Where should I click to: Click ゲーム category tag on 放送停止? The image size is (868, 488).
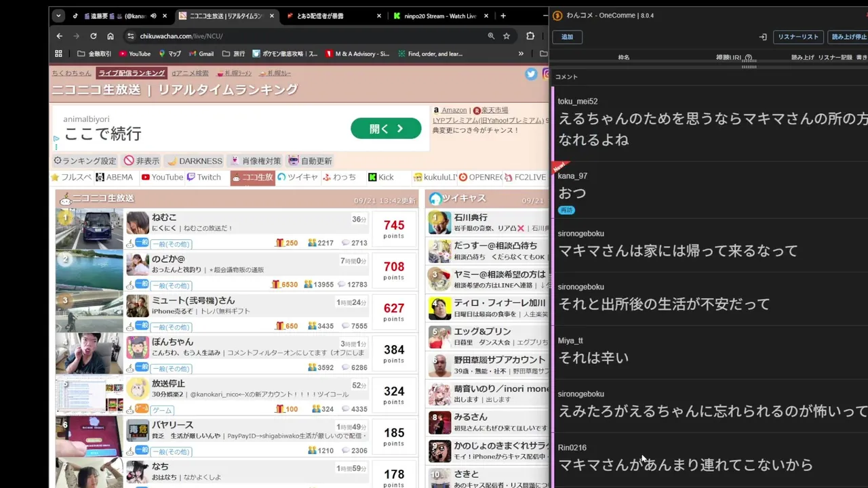pyautogui.click(x=162, y=410)
